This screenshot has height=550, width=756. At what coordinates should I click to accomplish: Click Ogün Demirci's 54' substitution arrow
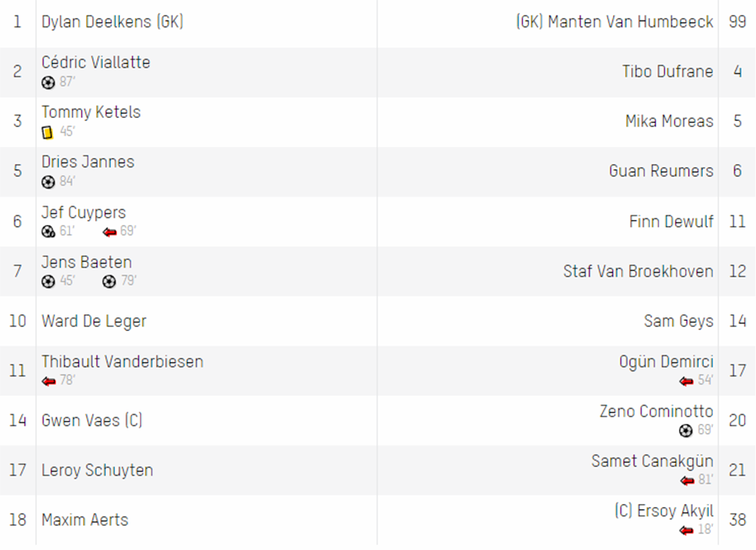686,382
